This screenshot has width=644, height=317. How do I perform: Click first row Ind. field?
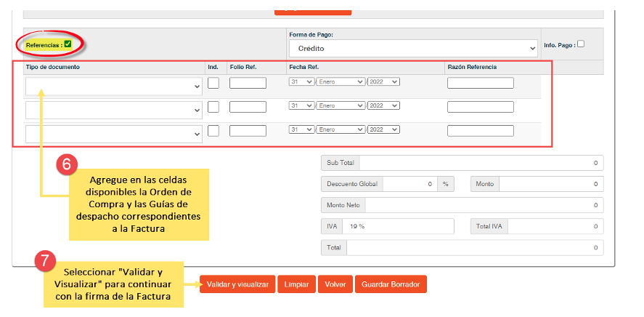click(213, 83)
